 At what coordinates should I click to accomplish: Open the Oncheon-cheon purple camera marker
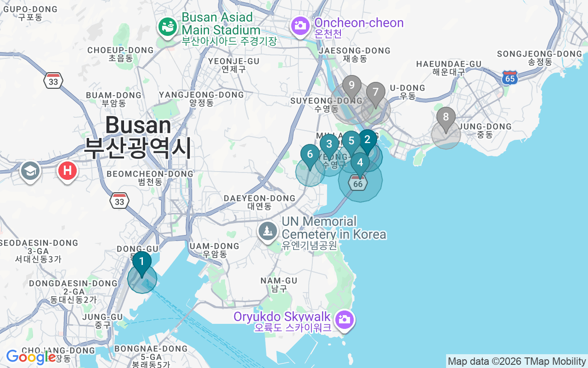(x=300, y=26)
